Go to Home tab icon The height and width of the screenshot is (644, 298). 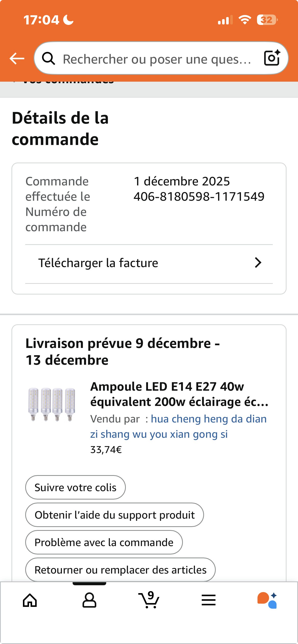pyautogui.click(x=30, y=600)
